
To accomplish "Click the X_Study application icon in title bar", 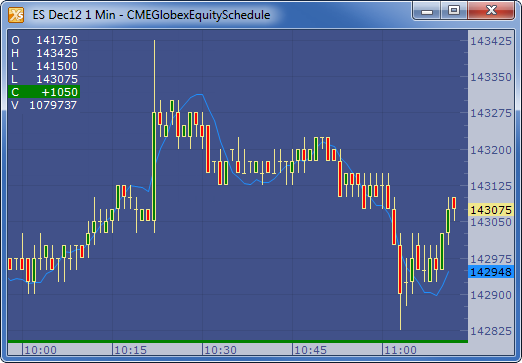I will click(16, 15).
